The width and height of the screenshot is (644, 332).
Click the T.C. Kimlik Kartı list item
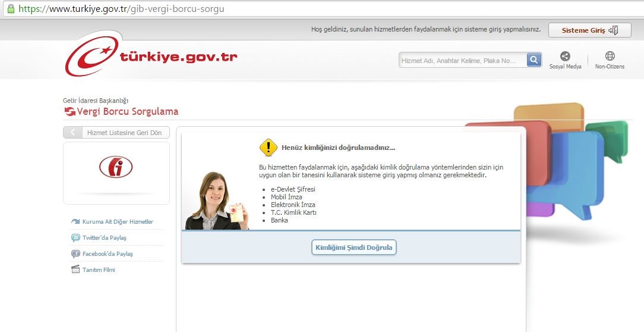pyautogui.click(x=293, y=212)
